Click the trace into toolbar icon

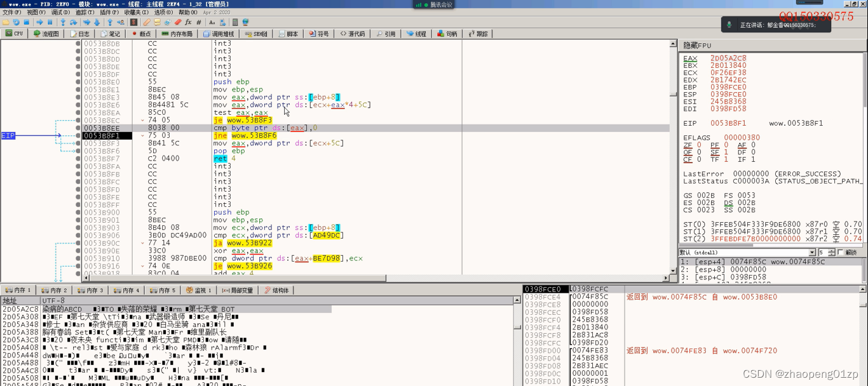(86, 22)
